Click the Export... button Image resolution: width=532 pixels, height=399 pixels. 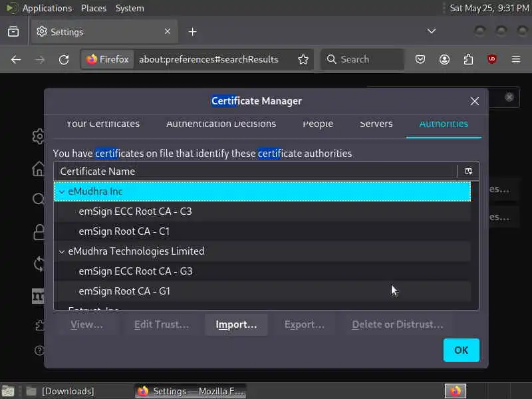pos(305,325)
